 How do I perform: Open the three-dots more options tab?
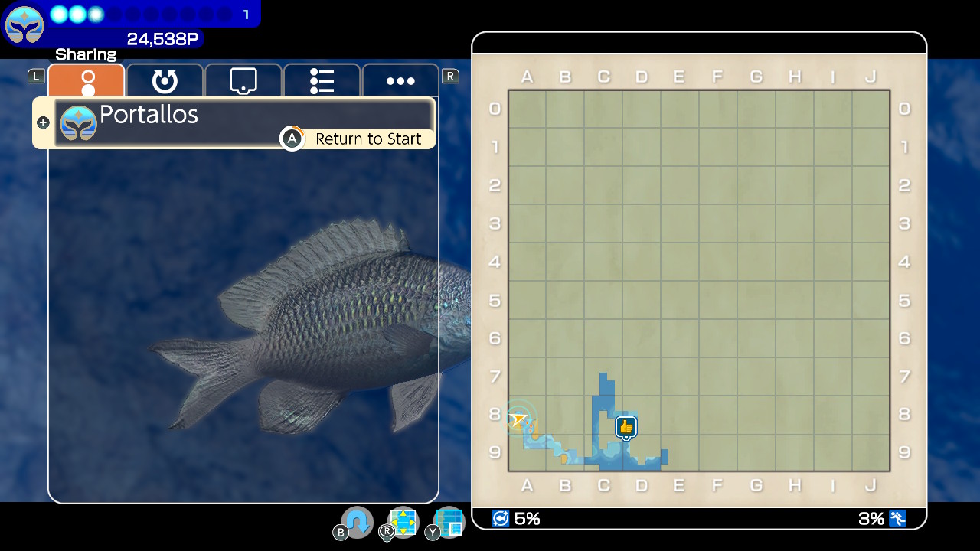pos(400,80)
